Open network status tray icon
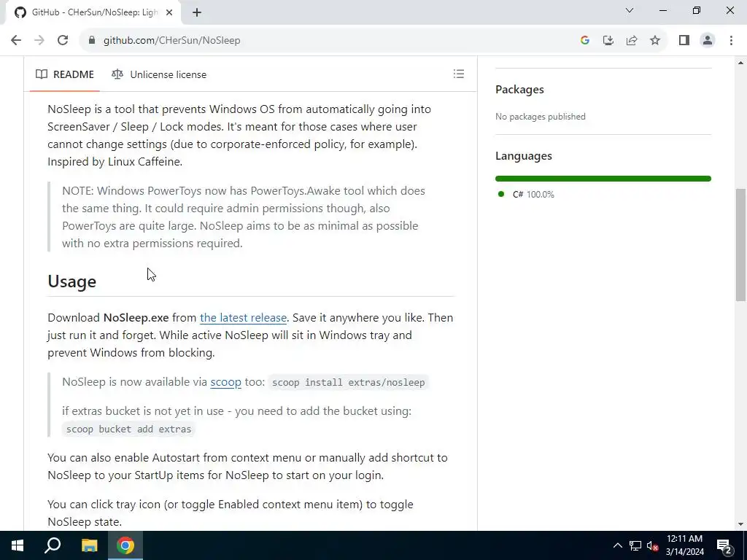The image size is (747, 560). tap(635, 545)
